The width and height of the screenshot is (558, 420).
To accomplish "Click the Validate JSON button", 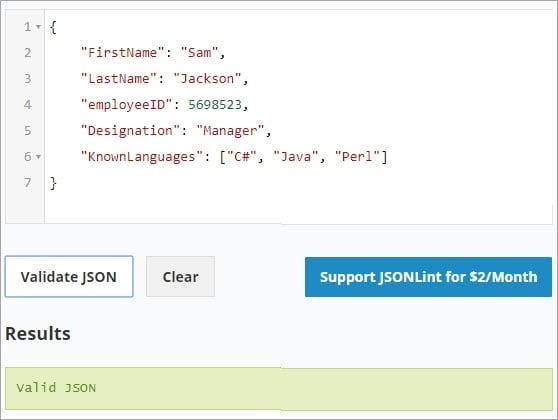I will point(69,277).
